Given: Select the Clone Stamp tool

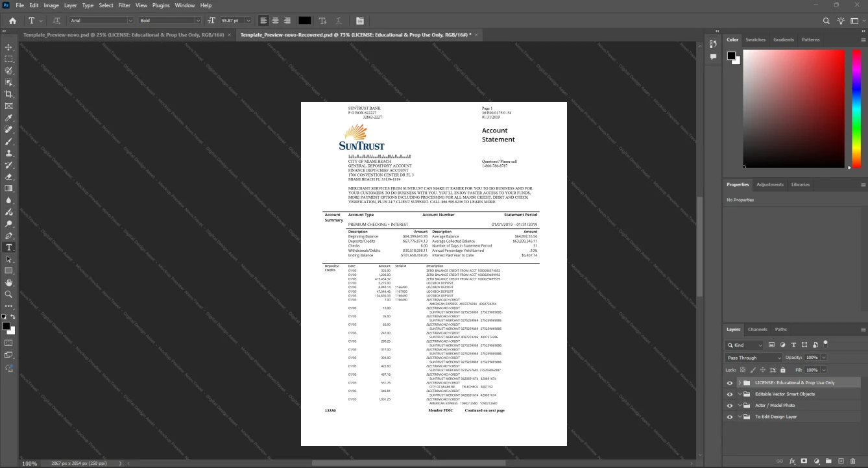Looking at the screenshot, I should pos(9,153).
